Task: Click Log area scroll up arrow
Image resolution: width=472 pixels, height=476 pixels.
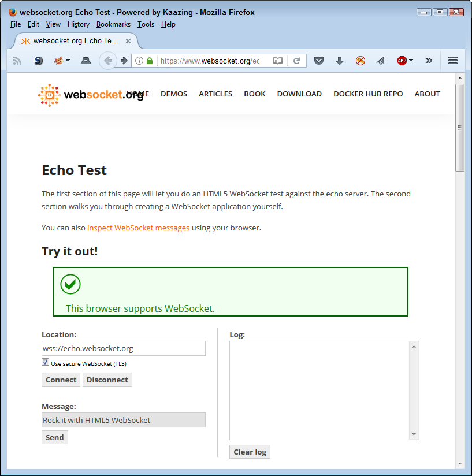Action: pos(414,347)
